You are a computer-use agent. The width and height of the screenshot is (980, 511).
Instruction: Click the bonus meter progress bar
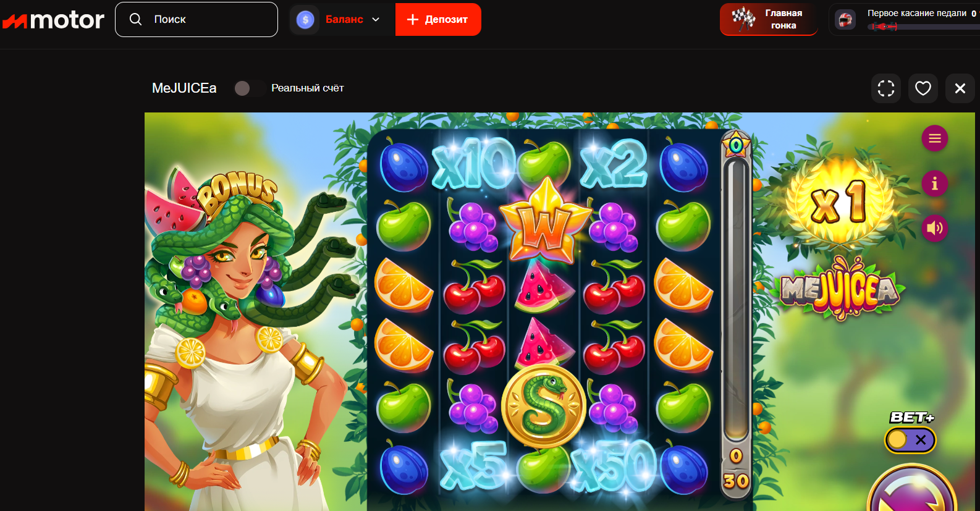point(736,301)
